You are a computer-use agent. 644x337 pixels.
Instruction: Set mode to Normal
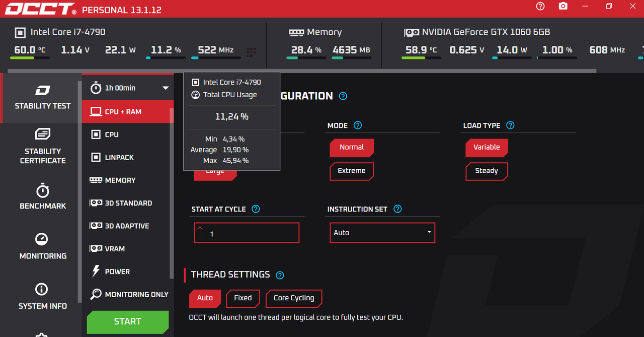[352, 148]
